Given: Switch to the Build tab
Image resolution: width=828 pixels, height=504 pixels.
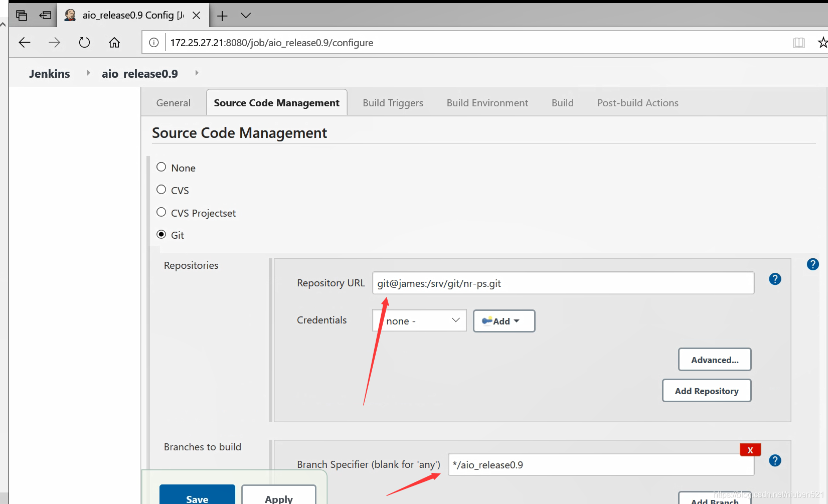Looking at the screenshot, I should pos(563,103).
